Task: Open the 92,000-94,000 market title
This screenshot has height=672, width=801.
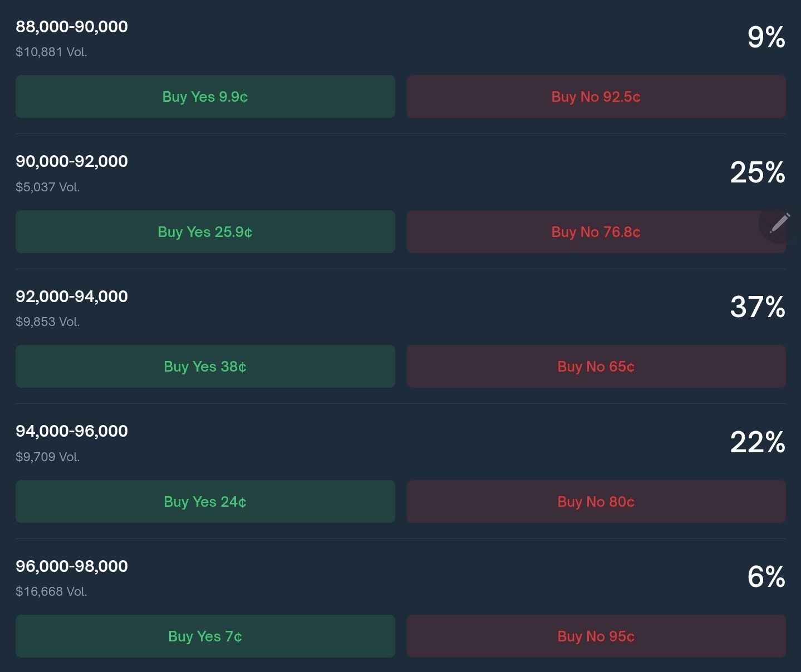Action: (72, 297)
